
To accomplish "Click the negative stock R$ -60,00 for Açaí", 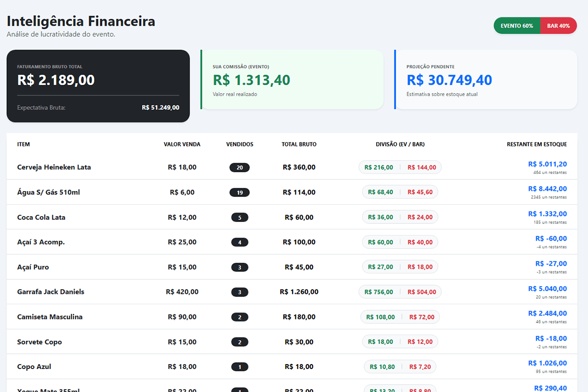I will (551, 239).
